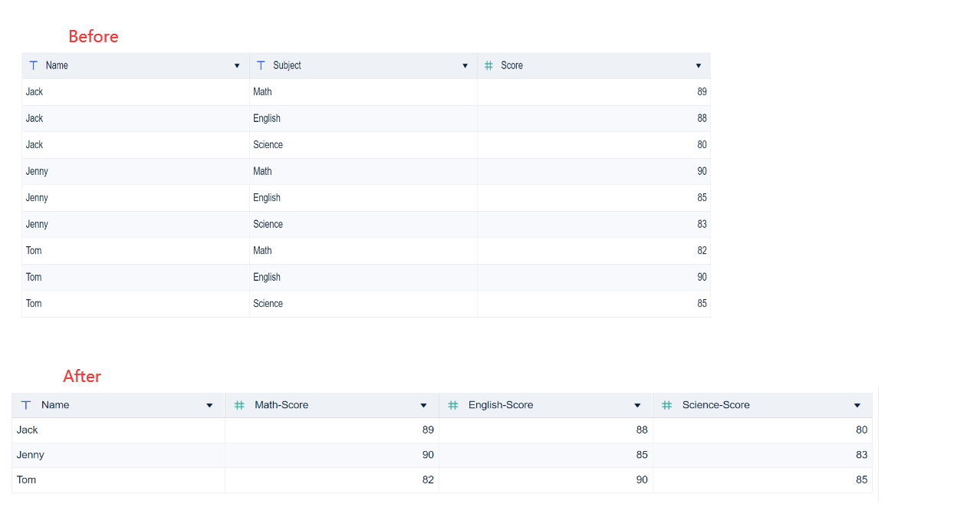The image size is (980, 514).
Task: Select the Math subject cell for Jack
Action: (x=262, y=91)
